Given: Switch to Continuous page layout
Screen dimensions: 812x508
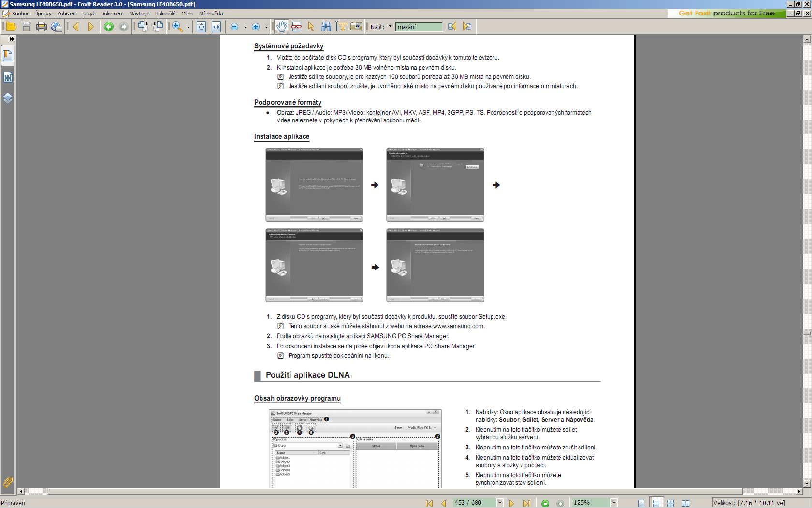Looking at the screenshot, I should [x=656, y=503].
